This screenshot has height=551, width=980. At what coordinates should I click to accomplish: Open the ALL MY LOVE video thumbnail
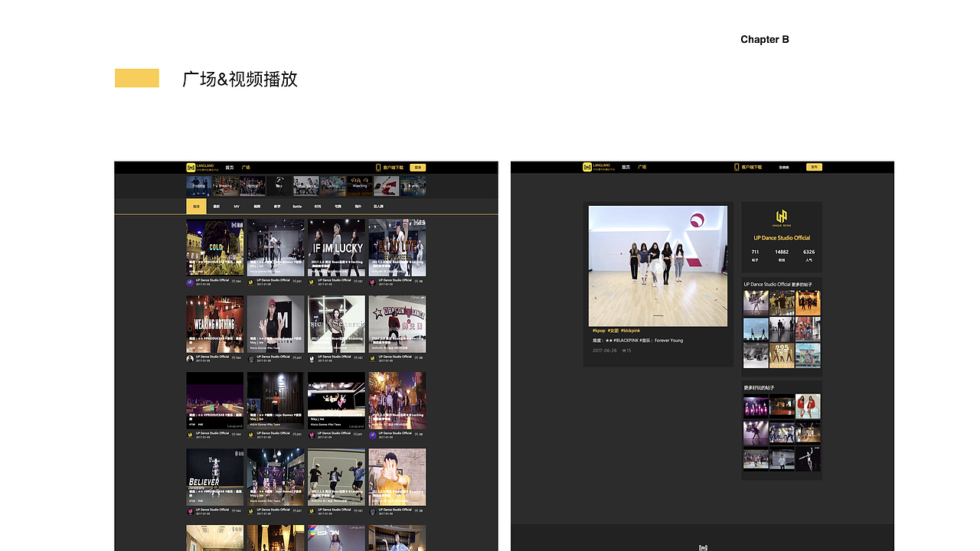click(x=397, y=247)
